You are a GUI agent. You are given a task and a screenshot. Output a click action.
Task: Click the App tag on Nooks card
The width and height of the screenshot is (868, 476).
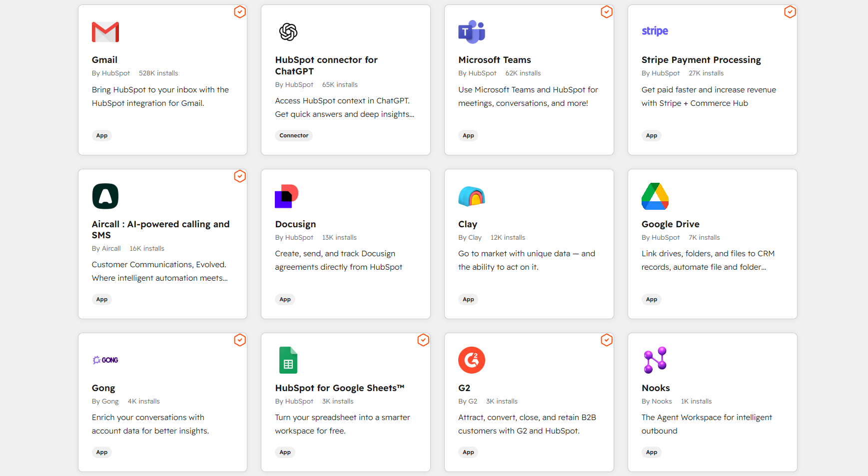652,452
